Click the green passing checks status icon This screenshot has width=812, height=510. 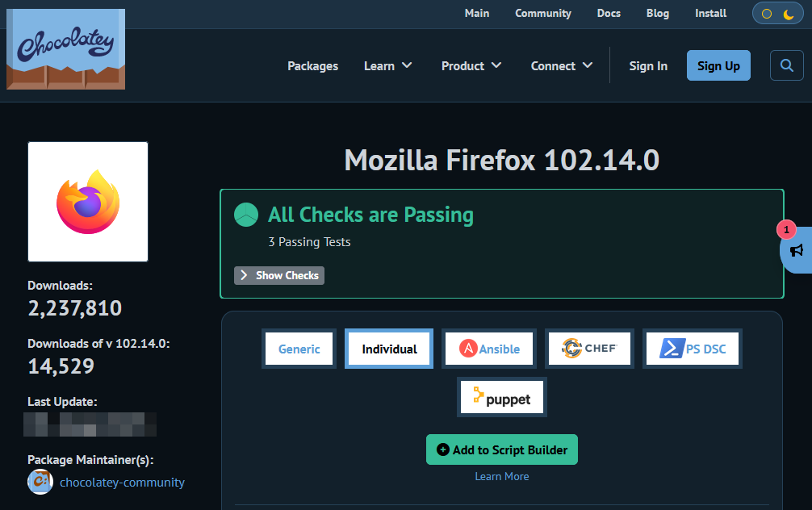(x=246, y=215)
